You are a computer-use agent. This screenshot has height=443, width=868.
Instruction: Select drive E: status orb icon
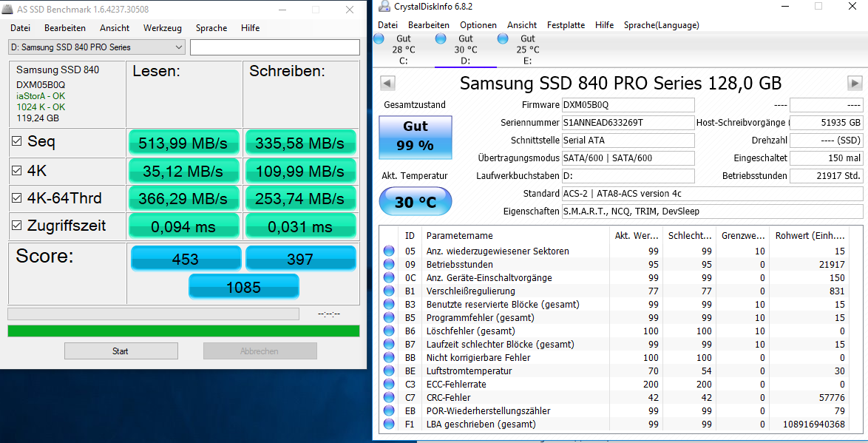[503, 38]
